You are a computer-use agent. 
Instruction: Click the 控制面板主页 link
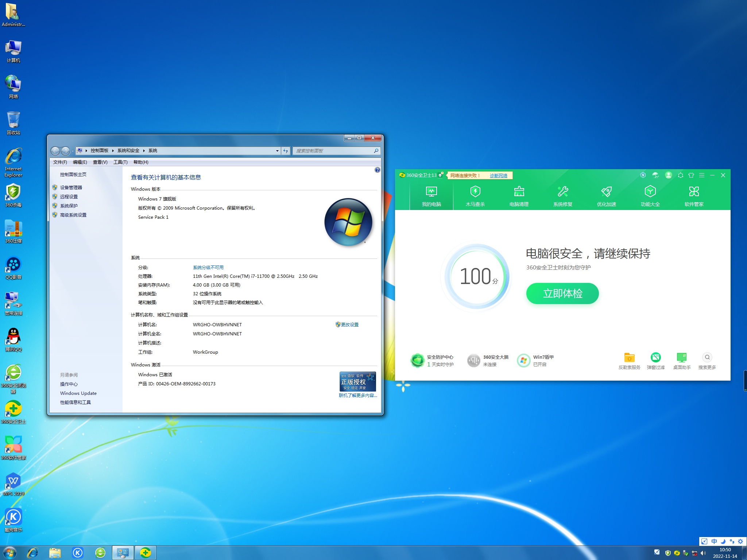click(73, 175)
